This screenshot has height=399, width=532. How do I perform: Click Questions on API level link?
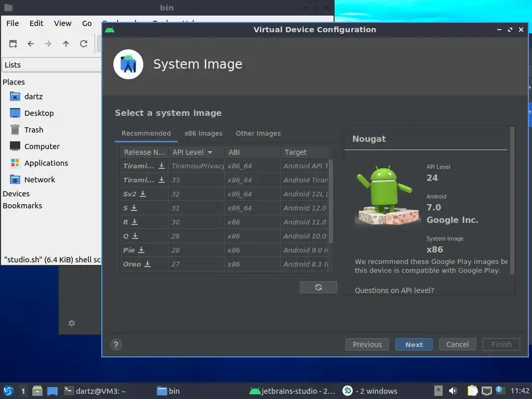click(394, 290)
